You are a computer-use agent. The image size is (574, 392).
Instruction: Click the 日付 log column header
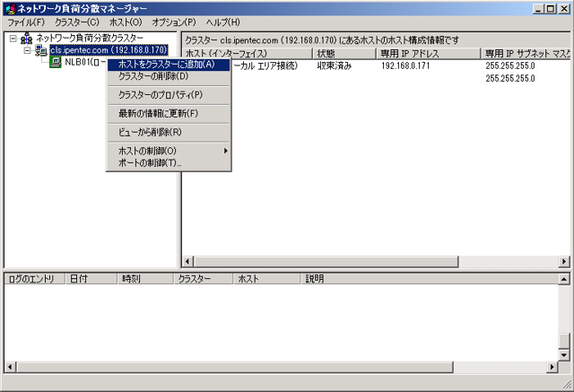click(x=91, y=279)
